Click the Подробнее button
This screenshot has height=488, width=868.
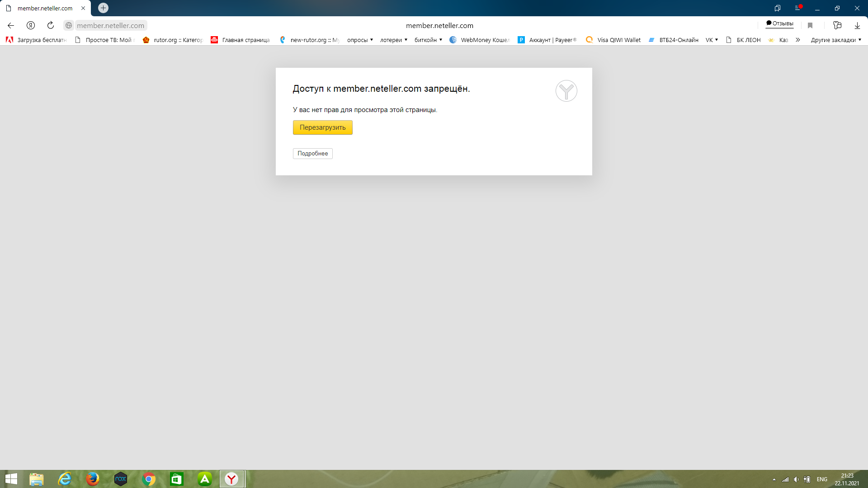[312, 154]
